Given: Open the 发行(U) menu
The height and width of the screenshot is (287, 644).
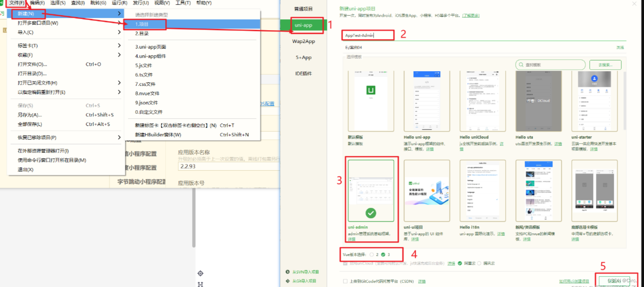Looking at the screenshot, I should (x=141, y=3).
